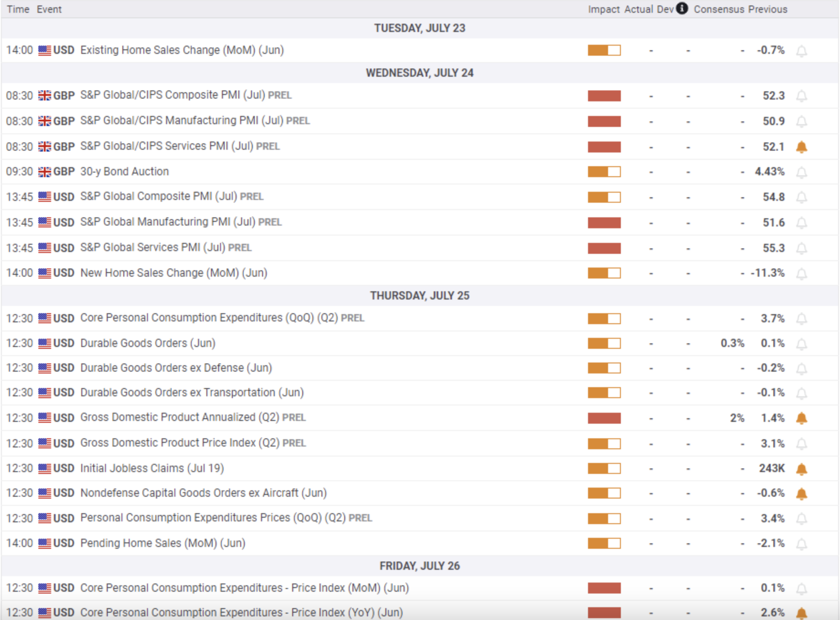This screenshot has width=840, height=620.
Task: Select the Wednesday, July 24 date header
Action: pyautogui.click(x=420, y=73)
